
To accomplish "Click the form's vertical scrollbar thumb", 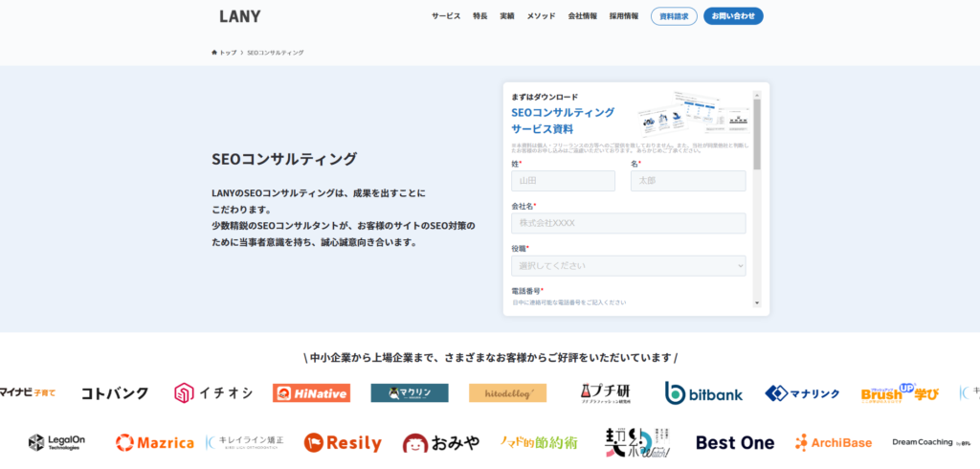I will pyautogui.click(x=757, y=134).
